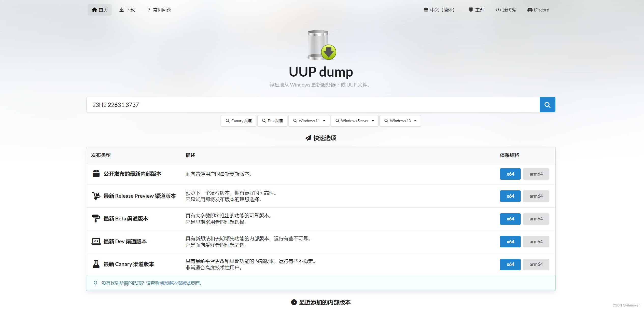
Task: Click the paper plane icon beside 快速选项
Action: tap(308, 138)
